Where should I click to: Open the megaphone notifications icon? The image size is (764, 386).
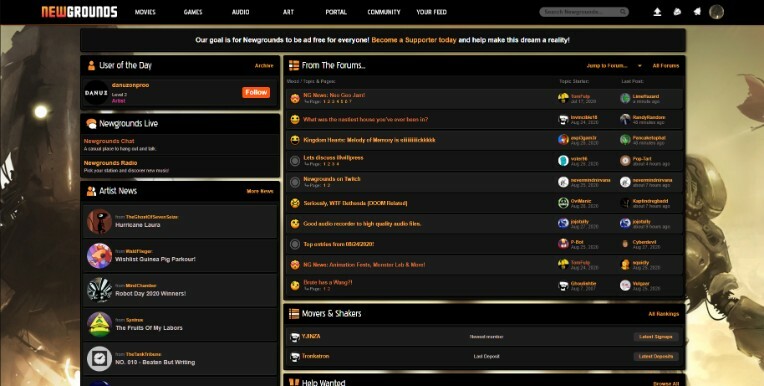(x=697, y=12)
